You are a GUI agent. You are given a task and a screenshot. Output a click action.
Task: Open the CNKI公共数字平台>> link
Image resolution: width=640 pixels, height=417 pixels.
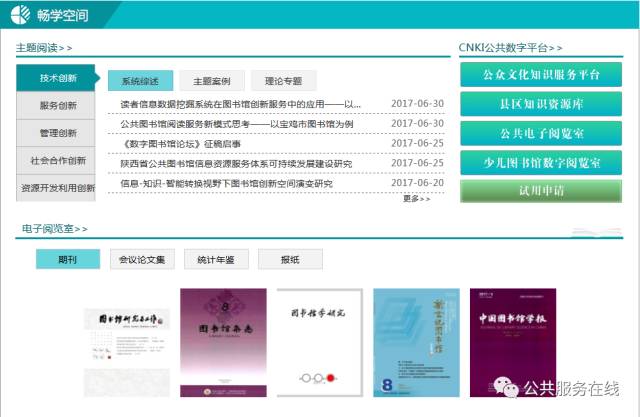click(510, 47)
